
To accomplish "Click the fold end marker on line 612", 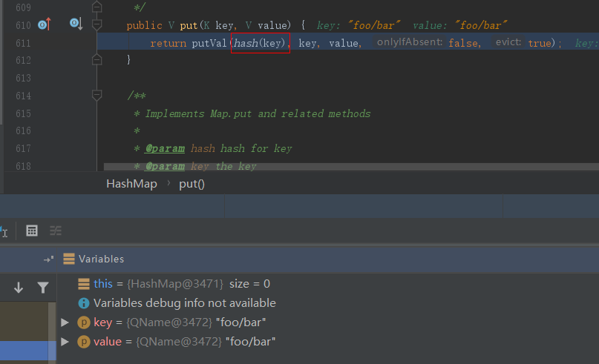I will [x=96, y=60].
